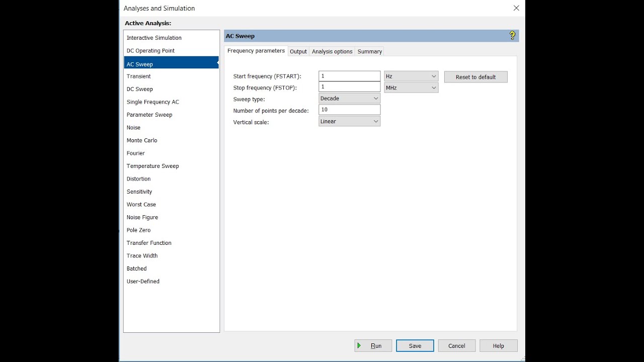Switch to the Analysis options tab
644x362 pixels.
pos(332,51)
